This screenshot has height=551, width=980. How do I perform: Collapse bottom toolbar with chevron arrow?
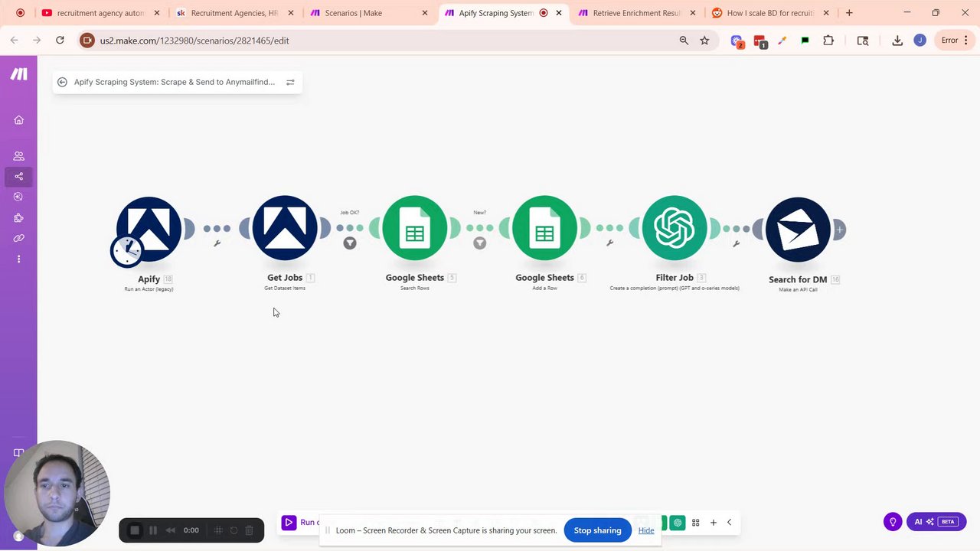point(730,523)
